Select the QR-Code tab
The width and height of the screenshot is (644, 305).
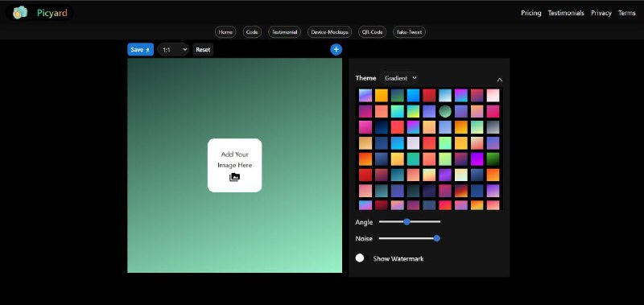click(372, 32)
